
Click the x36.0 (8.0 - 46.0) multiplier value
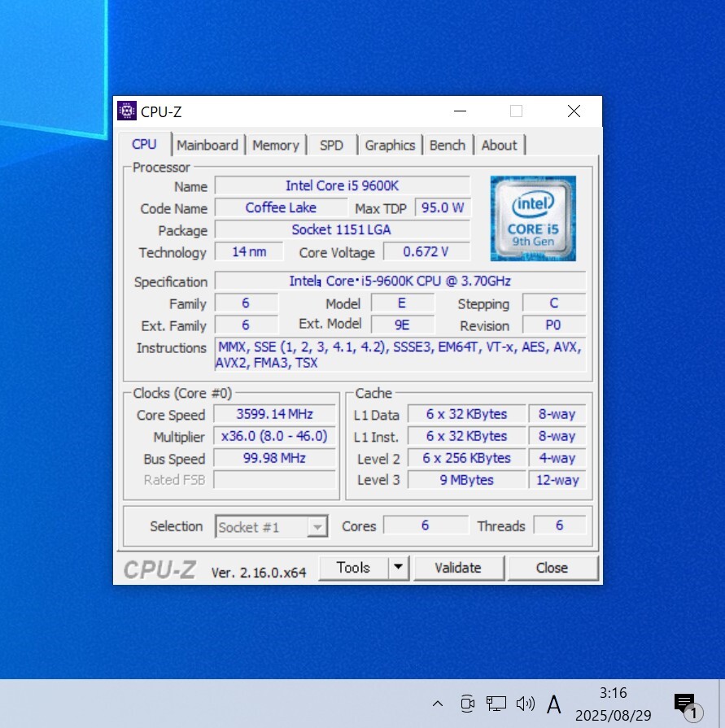click(274, 436)
